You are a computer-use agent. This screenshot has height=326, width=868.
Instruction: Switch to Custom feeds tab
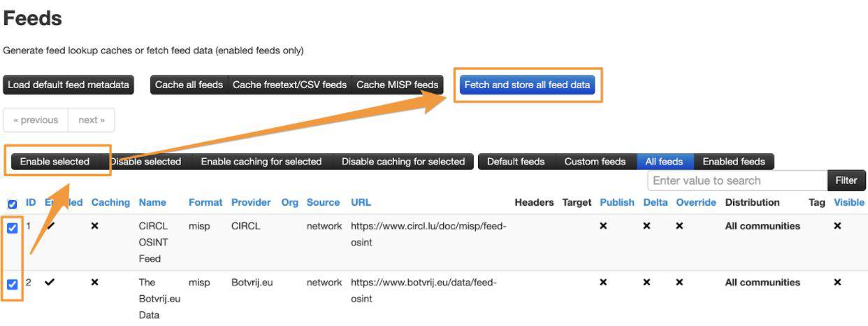(595, 162)
